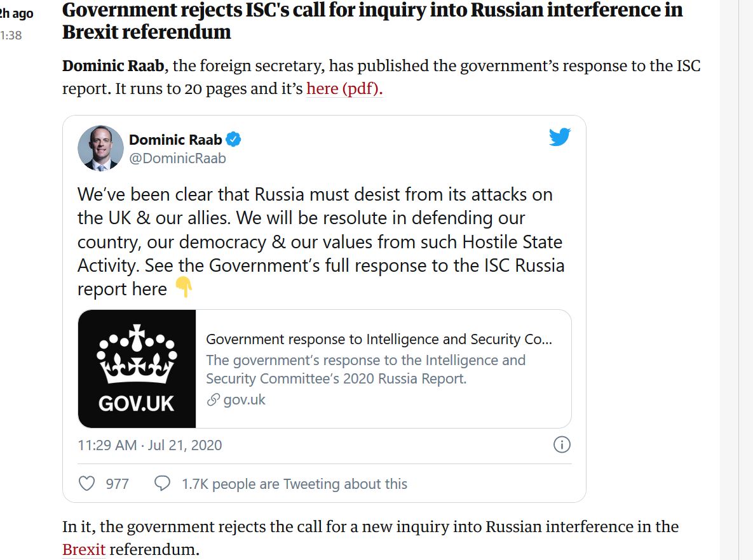This screenshot has height=560, width=753.
Task: Click the chain link icon beside gov.uk
Action: pos(214,400)
